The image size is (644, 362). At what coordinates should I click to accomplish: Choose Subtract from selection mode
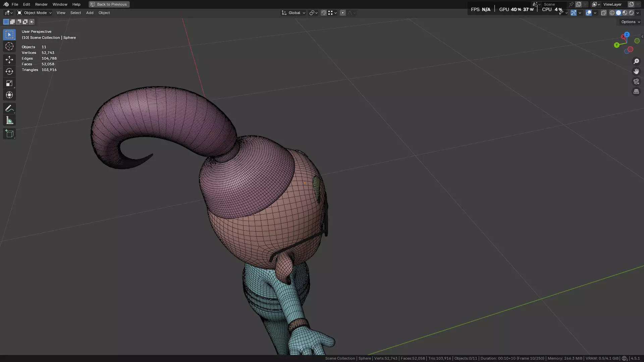click(19, 22)
